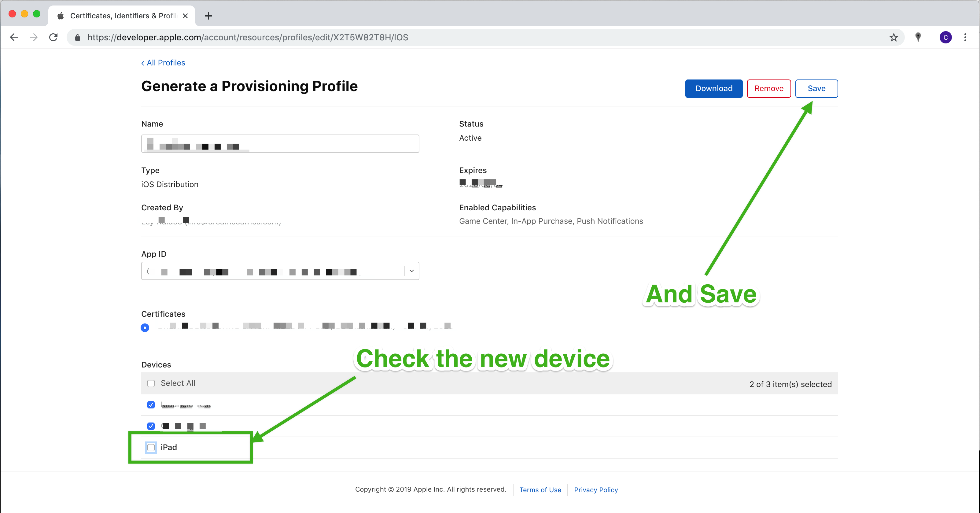Reload the current page
Image resolution: width=980 pixels, height=513 pixels.
coord(53,37)
